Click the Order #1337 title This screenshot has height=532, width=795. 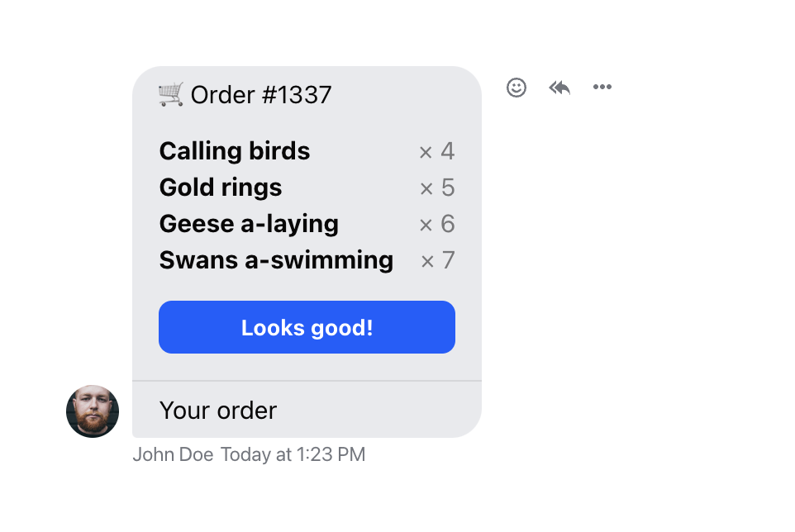pyautogui.click(x=261, y=95)
